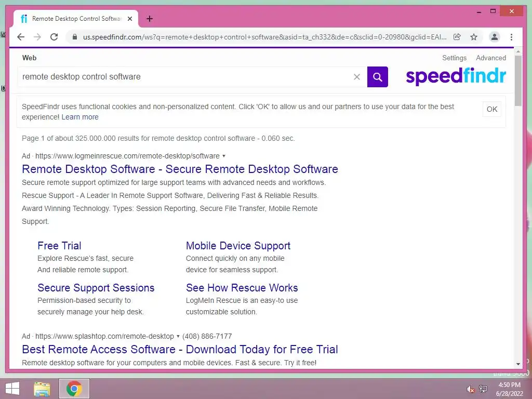Open a new browser tab
This screenshot has width=532, height=399.
[x=150, y=19]
